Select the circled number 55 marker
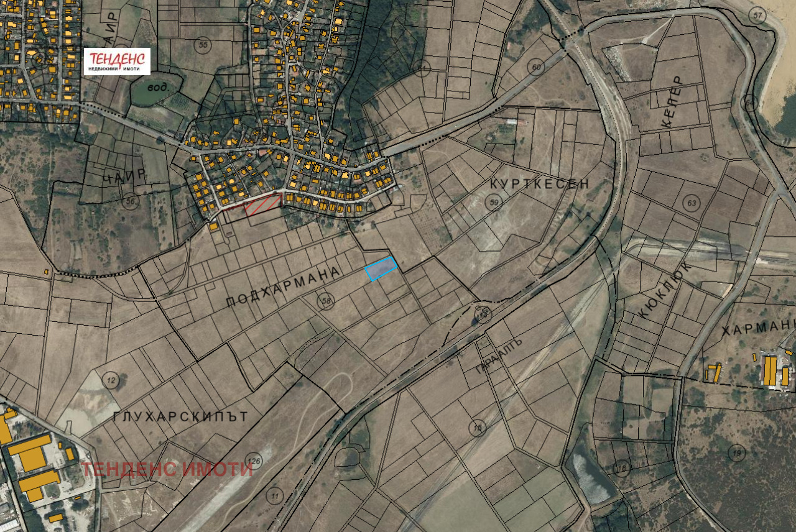This screenshot has width=796, height=532. click(x=202, y=44)
